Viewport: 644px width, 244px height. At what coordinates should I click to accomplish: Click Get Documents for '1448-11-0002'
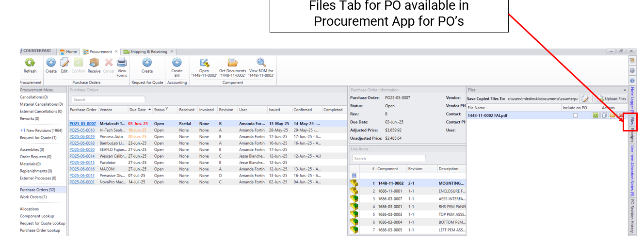[232, 63]
